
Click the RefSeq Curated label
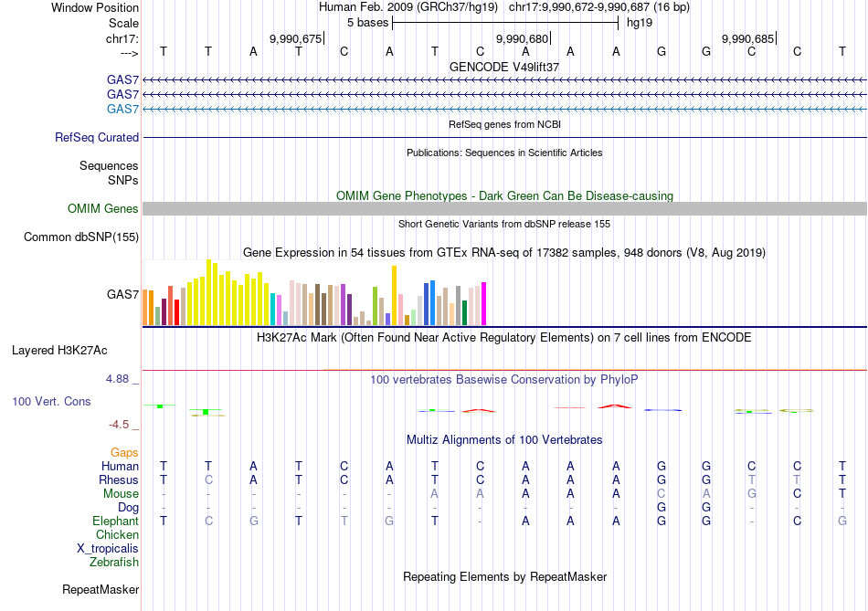[x=97, y=137]
